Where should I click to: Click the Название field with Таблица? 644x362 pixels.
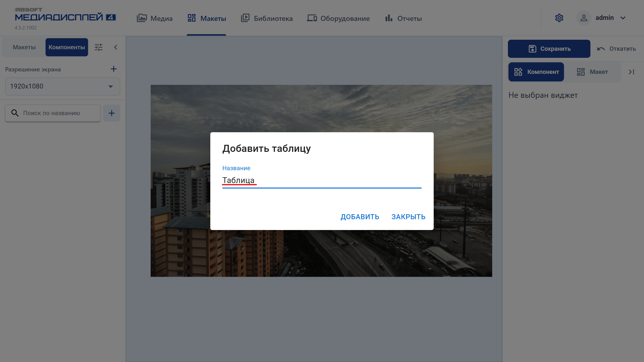pos(322,180)
